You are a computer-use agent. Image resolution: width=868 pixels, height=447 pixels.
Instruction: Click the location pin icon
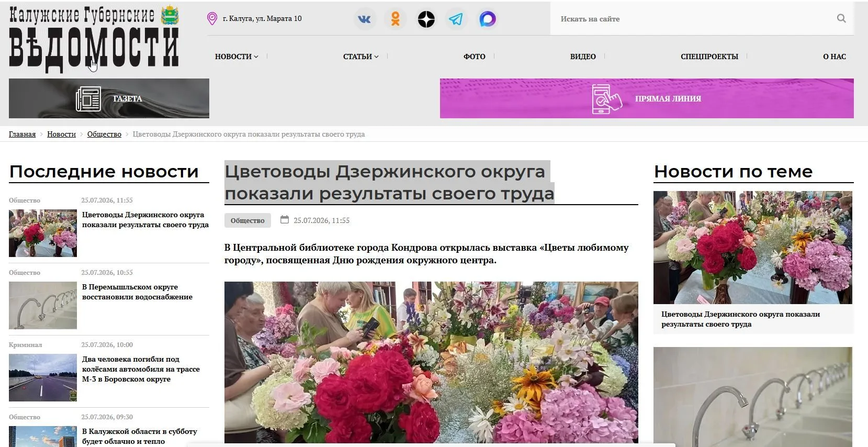pos(212,19)
